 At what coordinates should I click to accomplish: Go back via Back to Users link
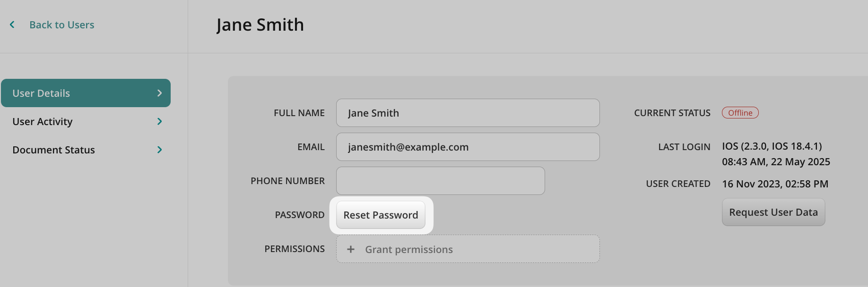pos(61,25)
